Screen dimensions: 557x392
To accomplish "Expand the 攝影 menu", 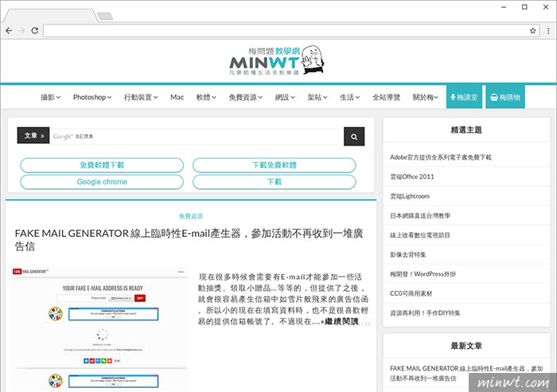I will (x=50, y=97).
